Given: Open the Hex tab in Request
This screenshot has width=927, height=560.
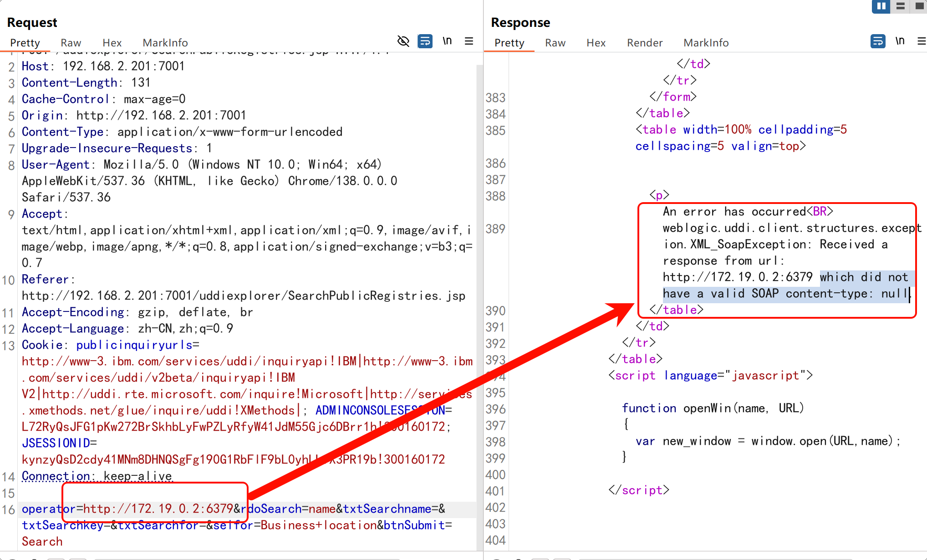Looking at the screenshot, I should tap(112, 43).
